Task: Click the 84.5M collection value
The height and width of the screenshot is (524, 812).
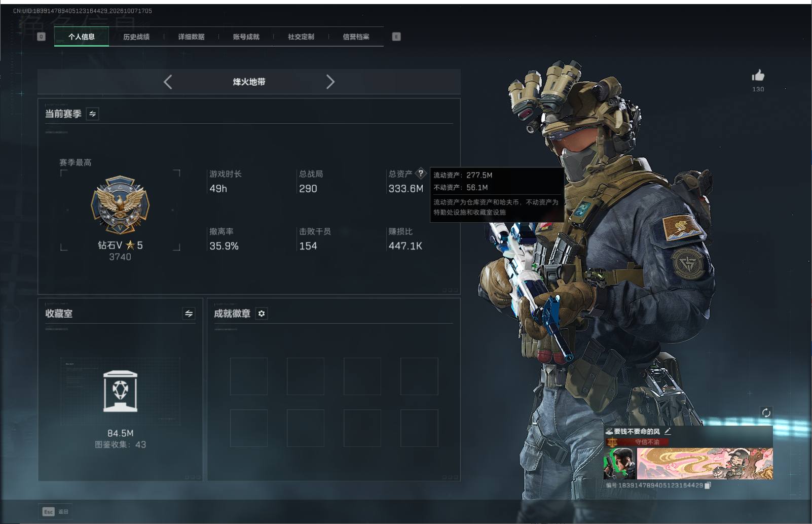Action: tap(121, 433)
